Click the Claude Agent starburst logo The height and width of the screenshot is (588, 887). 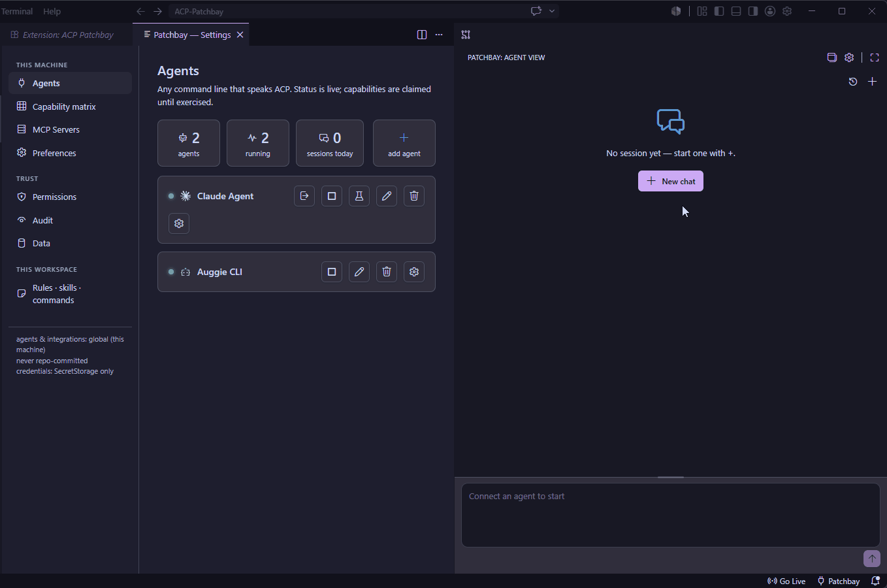185,196
